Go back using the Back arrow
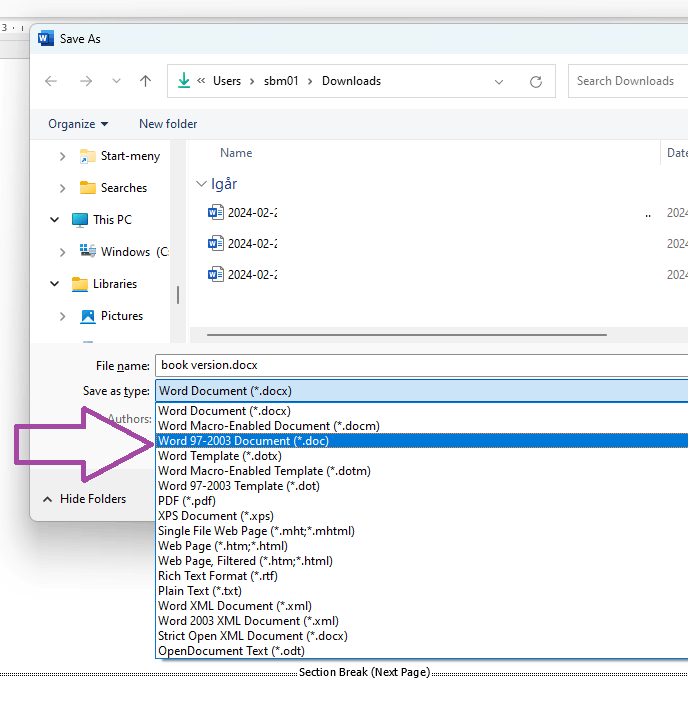The width and height of the screenshot is (688, 709). [x=51, y=81]
